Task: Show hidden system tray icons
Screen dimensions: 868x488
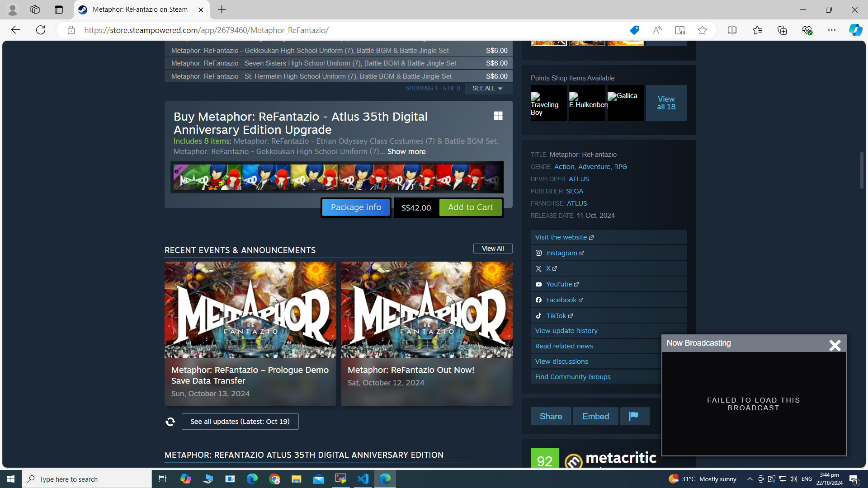Action: (750, 479)
